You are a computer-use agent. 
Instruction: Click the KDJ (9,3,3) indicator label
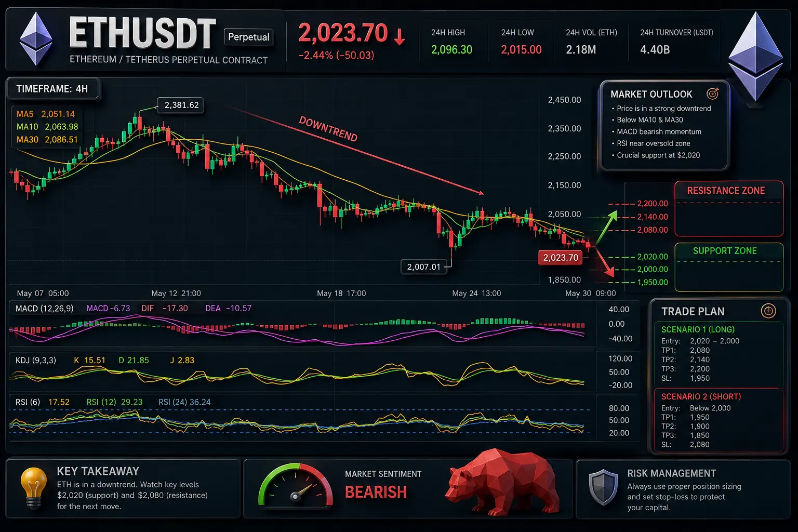[36, 360]
